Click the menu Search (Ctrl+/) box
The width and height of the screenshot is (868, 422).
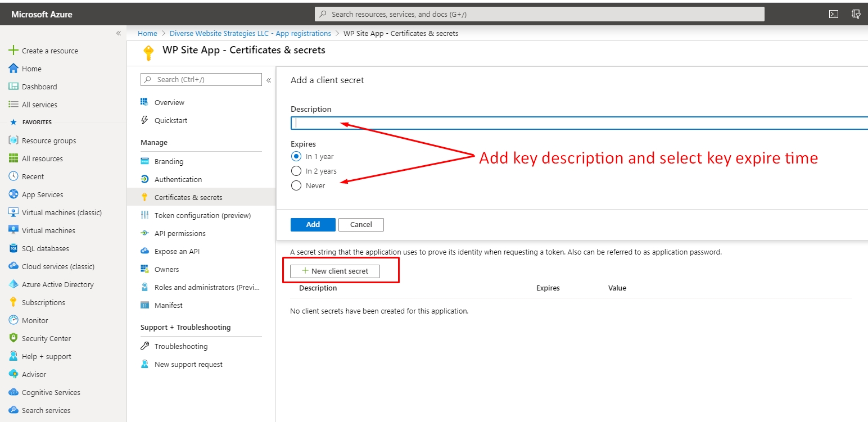tap(201, 80)
